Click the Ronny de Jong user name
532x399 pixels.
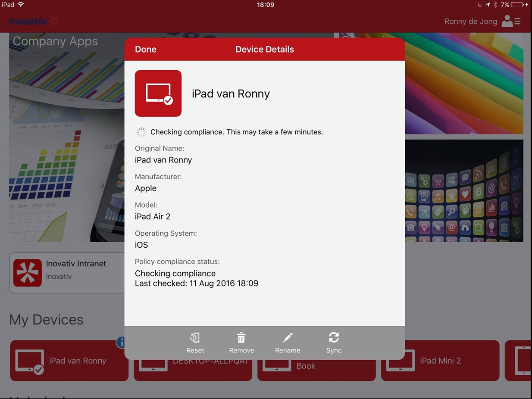pos(470,22)
